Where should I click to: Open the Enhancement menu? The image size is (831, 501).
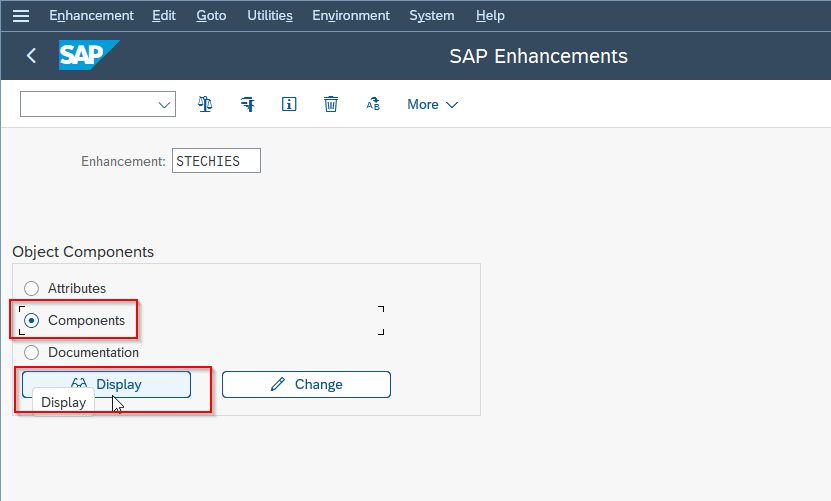[91, 16]
